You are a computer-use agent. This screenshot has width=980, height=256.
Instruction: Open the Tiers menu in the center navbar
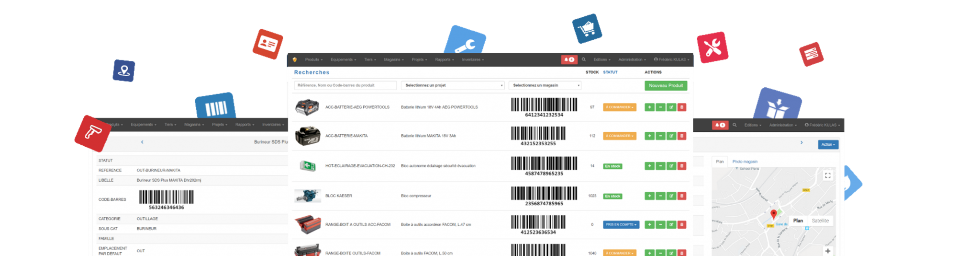pyautogui.click(x=370, y=60)
